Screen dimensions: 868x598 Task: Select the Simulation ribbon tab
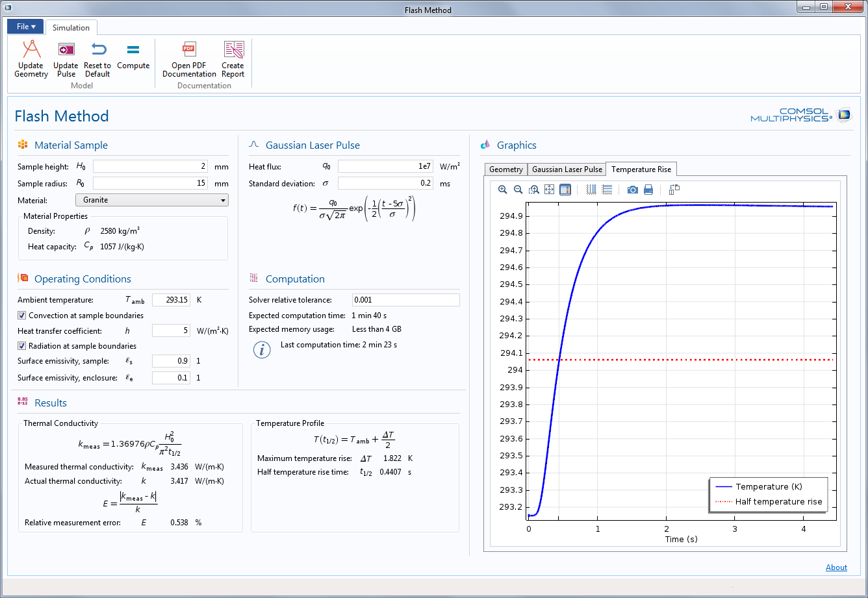point(71,27)
